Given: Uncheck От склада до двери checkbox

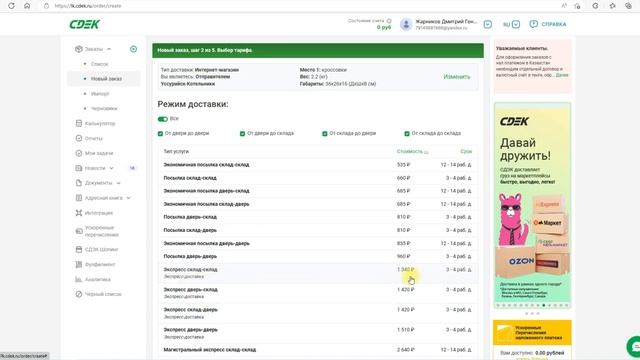Looking at the screenshot, I should (x=325, y=133).
